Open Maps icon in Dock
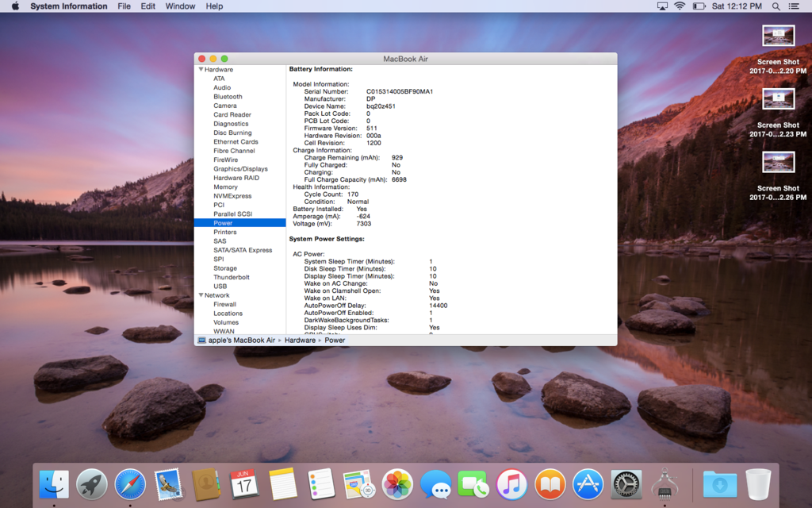 [358, 484]
